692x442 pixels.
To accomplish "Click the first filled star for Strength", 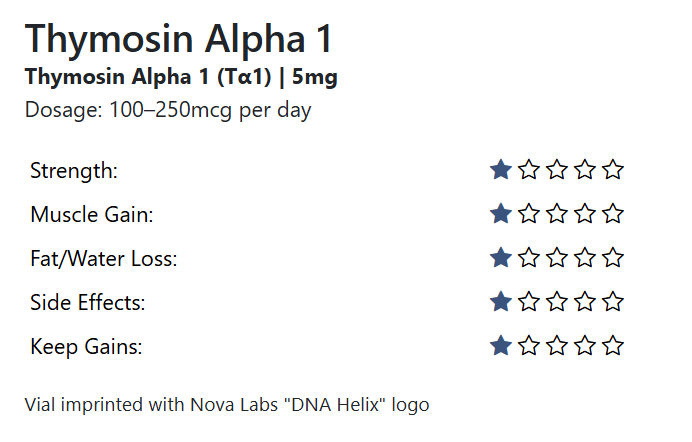I will [x=501, y=170].
